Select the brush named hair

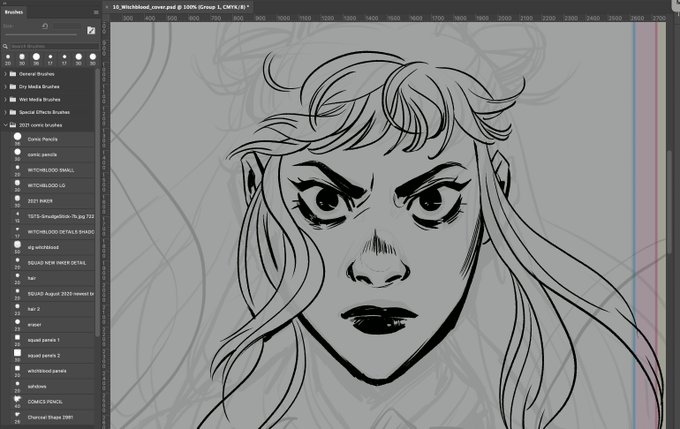pyautogui.click(x=51, y=278)
